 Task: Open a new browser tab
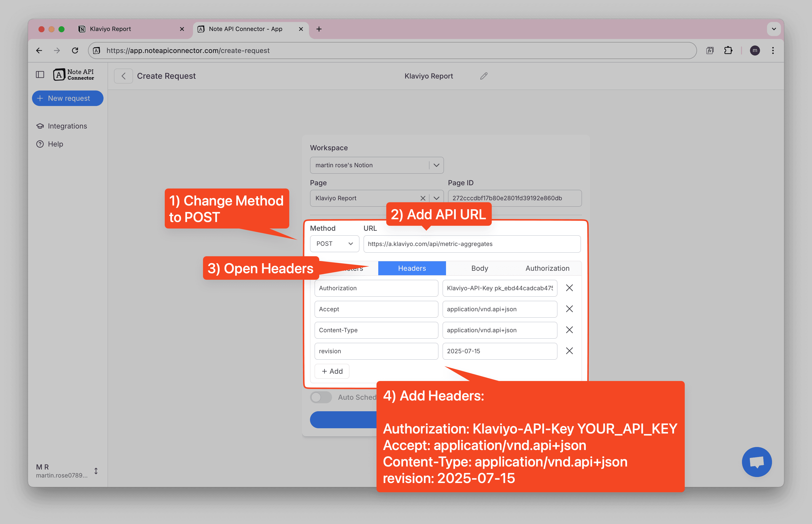(x=319, y=29)
